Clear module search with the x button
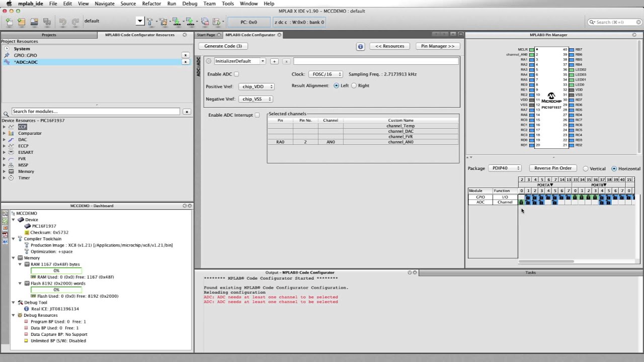The width and height of the screenshot is (644, 362). (187, 112)
